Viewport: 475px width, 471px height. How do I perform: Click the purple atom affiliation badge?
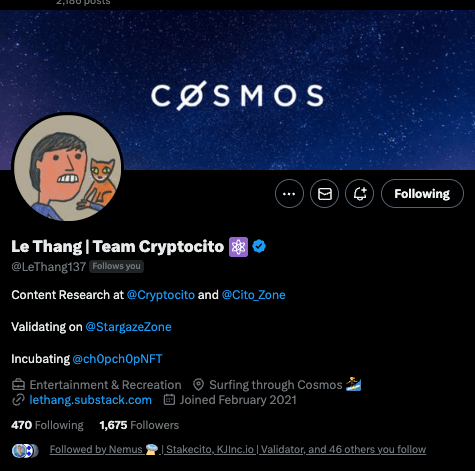pyautogui.click(x=238, y=247)
